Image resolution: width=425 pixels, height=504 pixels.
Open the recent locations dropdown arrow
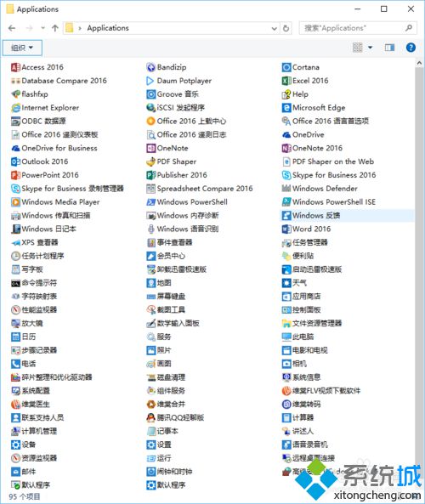42,28
